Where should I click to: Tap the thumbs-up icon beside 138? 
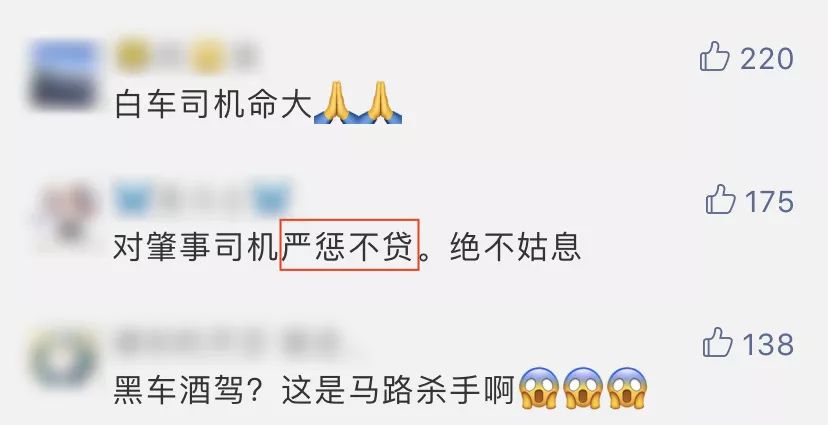[718, 342]
